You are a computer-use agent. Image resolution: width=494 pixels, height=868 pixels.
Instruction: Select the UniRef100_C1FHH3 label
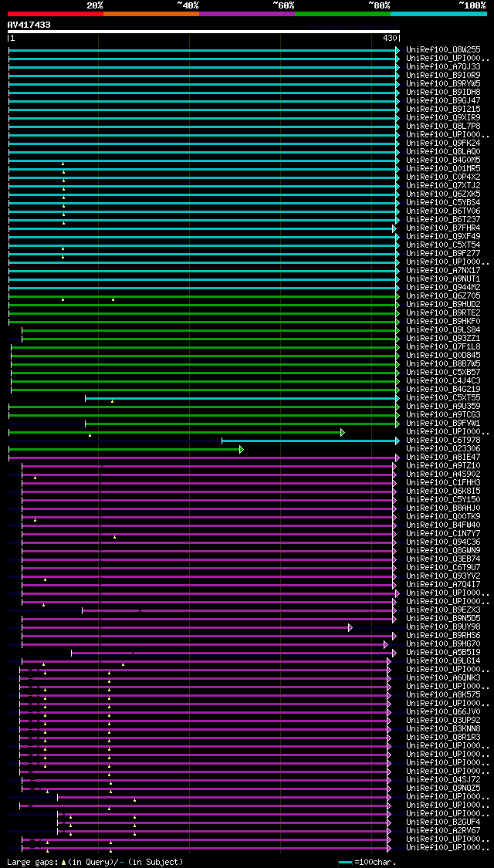(x=443, y=483)
